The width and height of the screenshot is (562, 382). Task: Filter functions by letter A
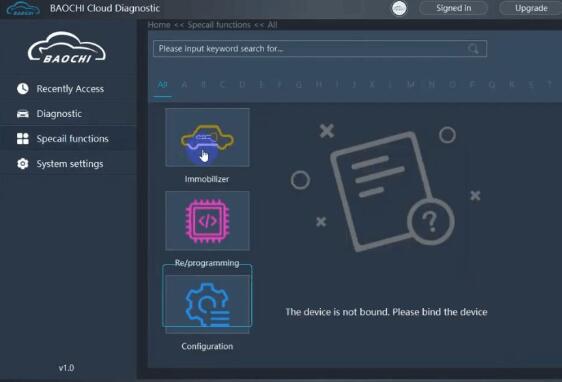coord(184,85)
